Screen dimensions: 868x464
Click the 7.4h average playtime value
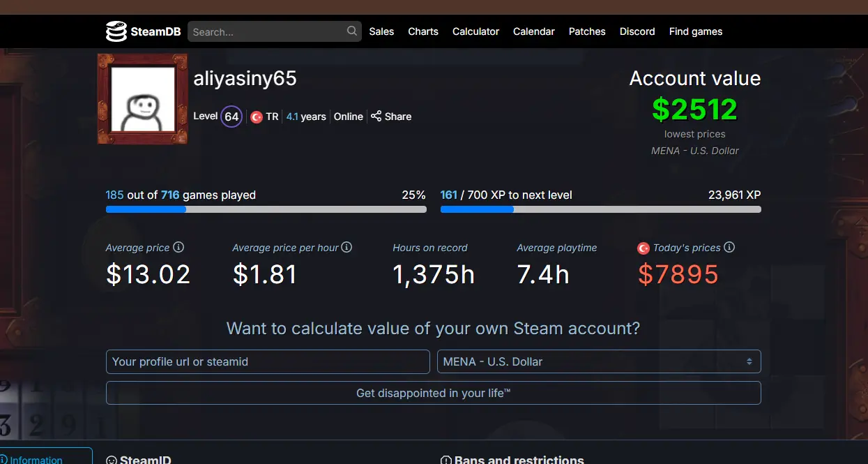[543, 274]
